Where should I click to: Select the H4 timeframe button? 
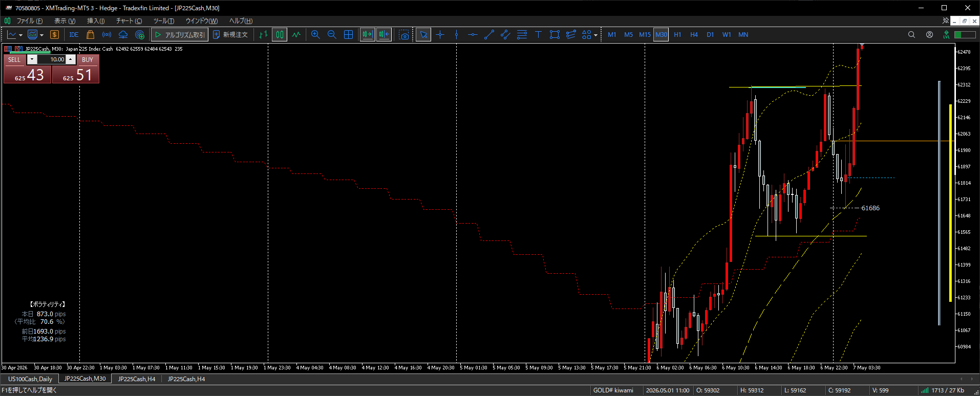click(x=694, y=35)
